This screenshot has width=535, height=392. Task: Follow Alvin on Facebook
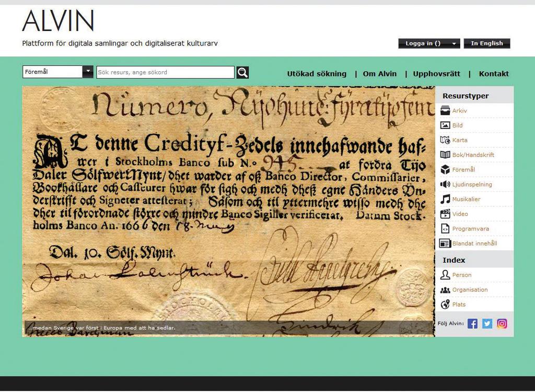[472, 324]
